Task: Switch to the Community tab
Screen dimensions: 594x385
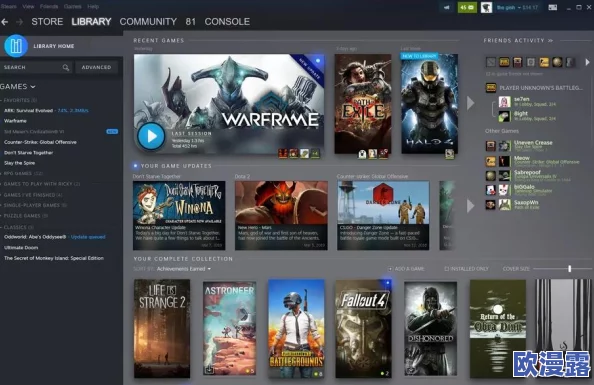Action: [x=148, y=22]
